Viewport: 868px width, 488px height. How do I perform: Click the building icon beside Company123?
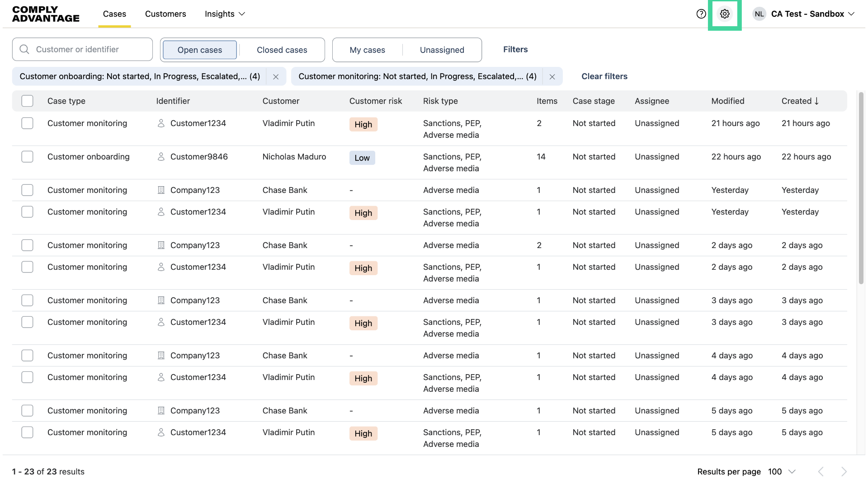(x=161, y=190)
